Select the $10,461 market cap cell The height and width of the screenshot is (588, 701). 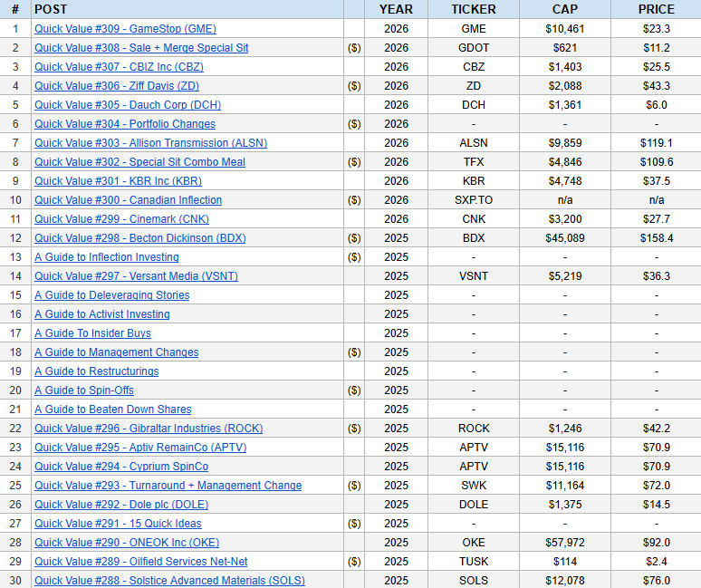(565, 29)
